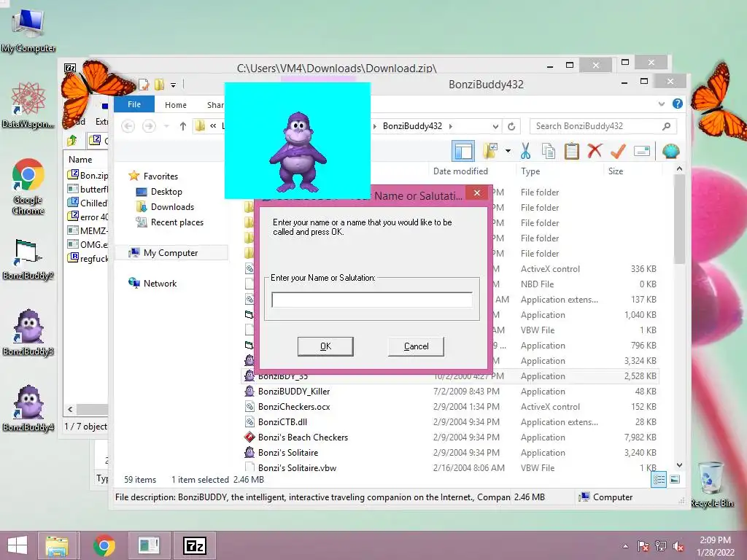Click the Cut scissors icon in Explorer toolbar
Screen dimensions: 747x560
point(525,151)
